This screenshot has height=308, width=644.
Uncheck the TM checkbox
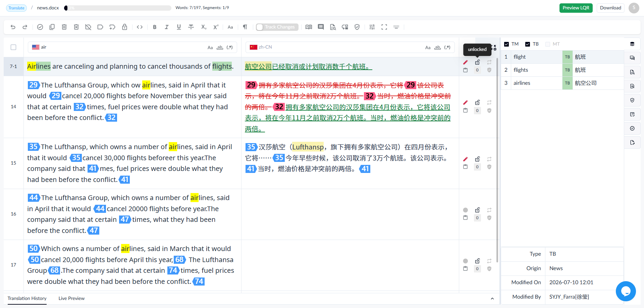[506, 44]
